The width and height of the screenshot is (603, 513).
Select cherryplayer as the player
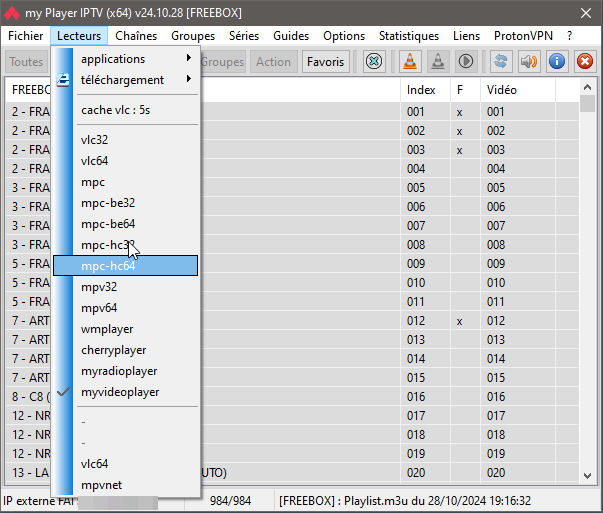pyautogui.click(x=125, y=350)
